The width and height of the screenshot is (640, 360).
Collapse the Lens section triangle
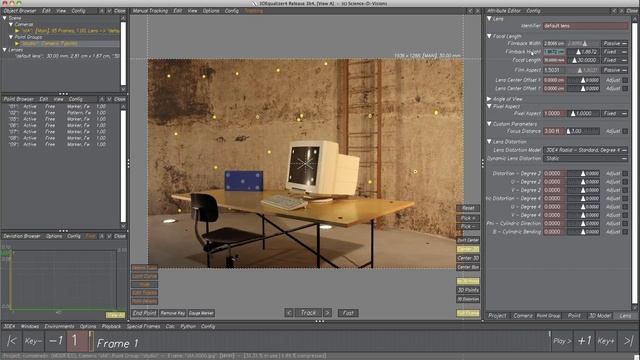coord(489,19)
